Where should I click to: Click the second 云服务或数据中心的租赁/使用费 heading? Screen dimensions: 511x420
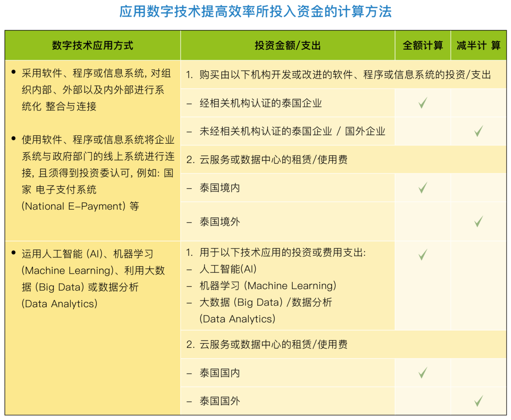pyautogui.click(x=267, y=344)
